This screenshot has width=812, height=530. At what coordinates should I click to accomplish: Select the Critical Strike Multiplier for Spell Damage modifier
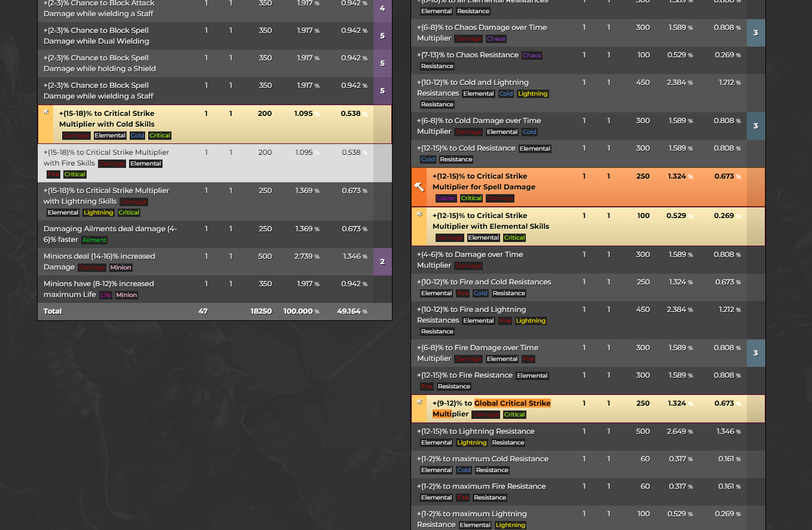coord(588,187)
